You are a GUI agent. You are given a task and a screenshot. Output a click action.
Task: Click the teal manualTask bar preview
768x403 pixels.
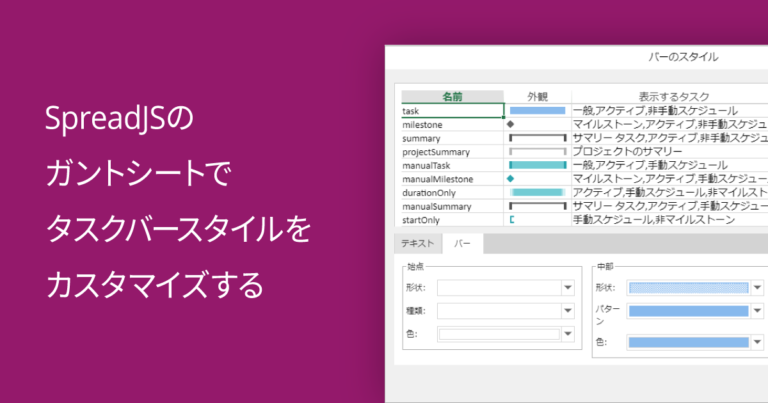coord(537,166)
